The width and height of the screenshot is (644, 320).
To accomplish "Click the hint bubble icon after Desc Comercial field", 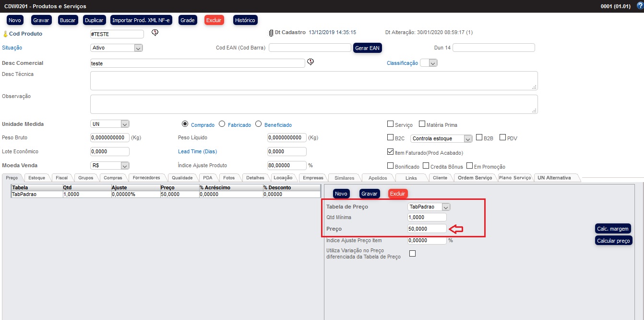I will 310,62.
